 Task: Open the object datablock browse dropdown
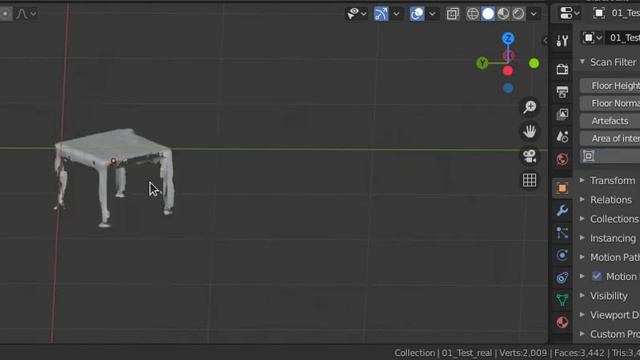(x=592, y=38)
